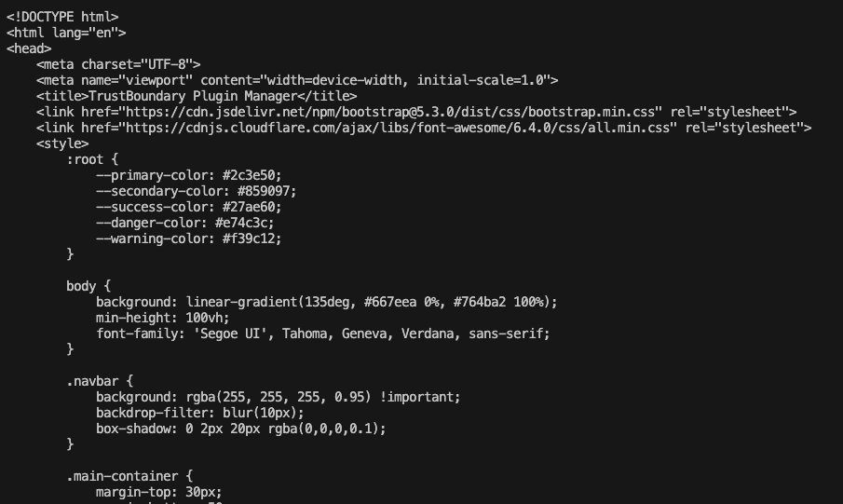Click the opening style tag
Screen dimensions: 843x504
click(x=62, y=143)
